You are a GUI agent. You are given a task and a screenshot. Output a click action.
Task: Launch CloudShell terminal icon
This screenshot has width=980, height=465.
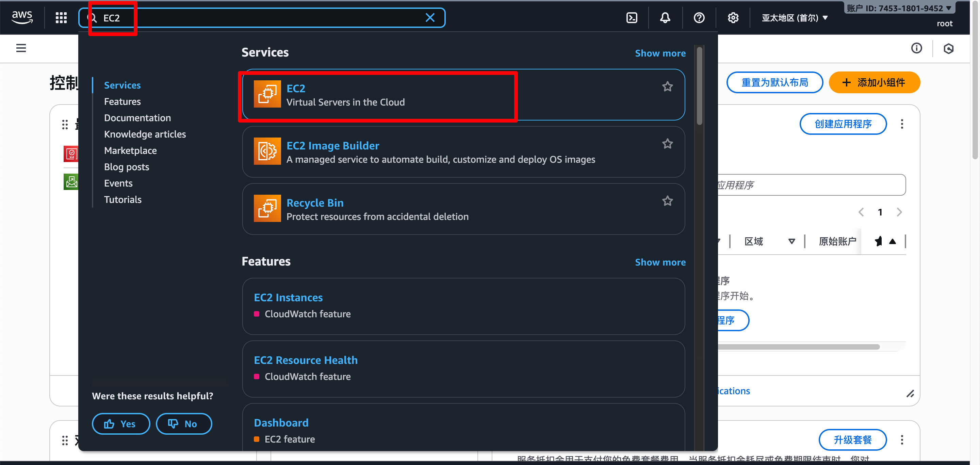[x=632, y=17]
